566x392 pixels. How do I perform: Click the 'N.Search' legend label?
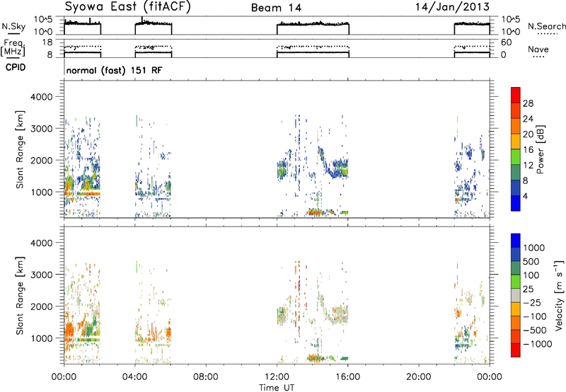click(546, 26)
